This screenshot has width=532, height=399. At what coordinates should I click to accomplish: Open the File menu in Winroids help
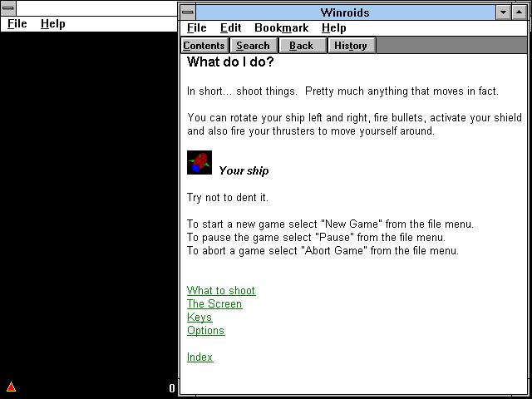[x=196, y=27]
